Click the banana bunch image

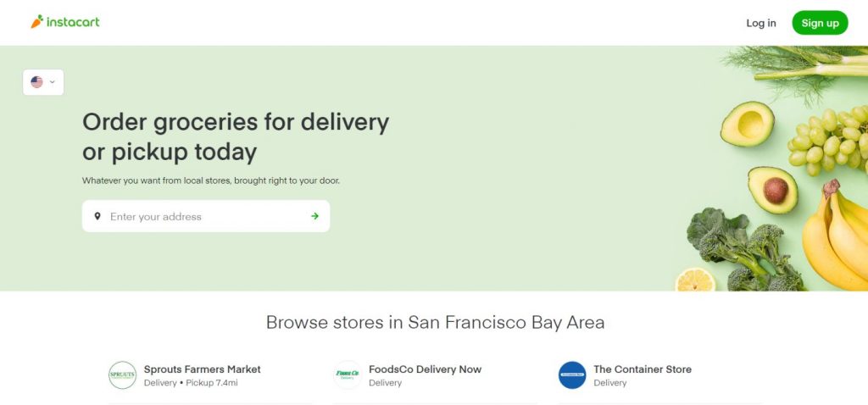pos(836,236)
